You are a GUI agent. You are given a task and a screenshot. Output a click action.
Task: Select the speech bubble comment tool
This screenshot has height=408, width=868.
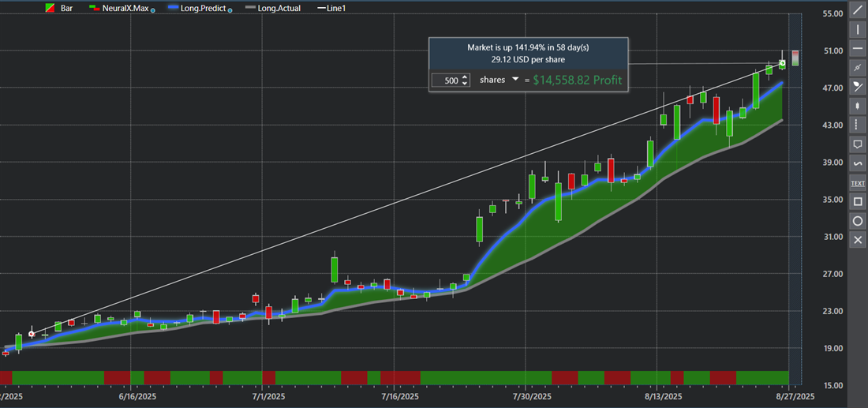(x=857, y=144)
